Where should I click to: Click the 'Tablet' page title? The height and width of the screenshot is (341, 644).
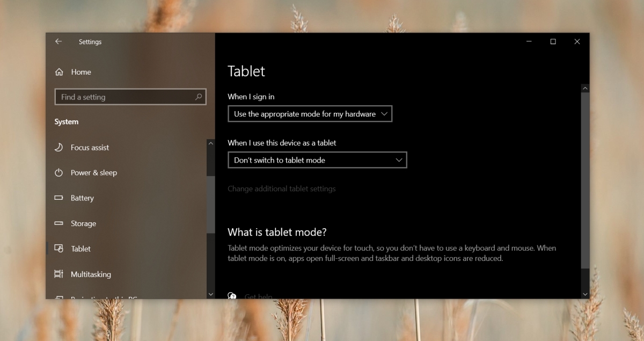click(x=246, y=71)
